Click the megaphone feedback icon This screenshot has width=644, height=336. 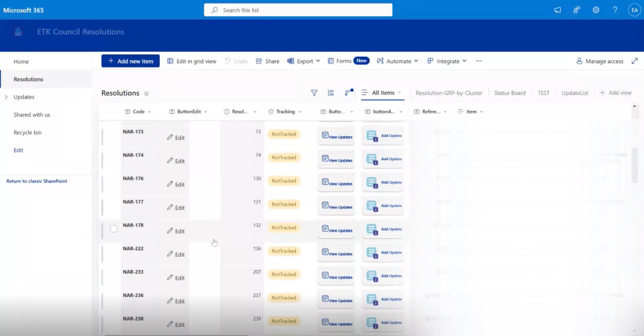tap(557, 10)
